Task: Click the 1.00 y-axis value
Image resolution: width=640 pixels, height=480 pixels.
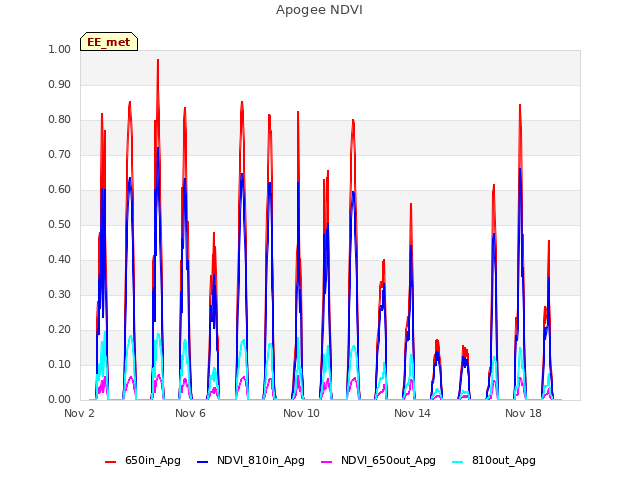Action: click(x=60, y=49)
